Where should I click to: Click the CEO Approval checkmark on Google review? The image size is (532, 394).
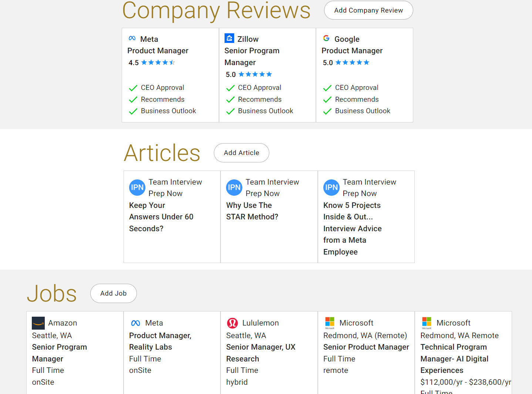coord(327,88)
